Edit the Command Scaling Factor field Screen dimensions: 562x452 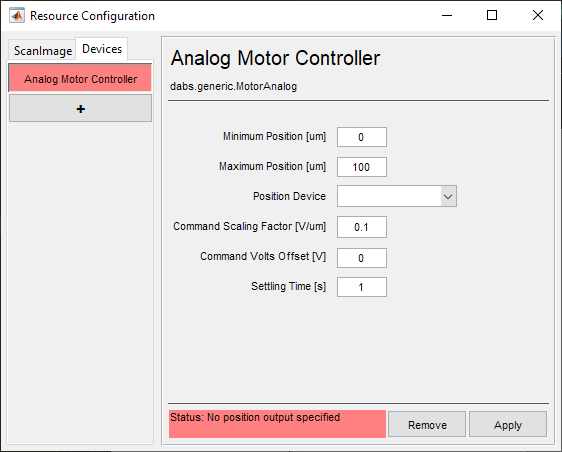click(x=362, y=227)
